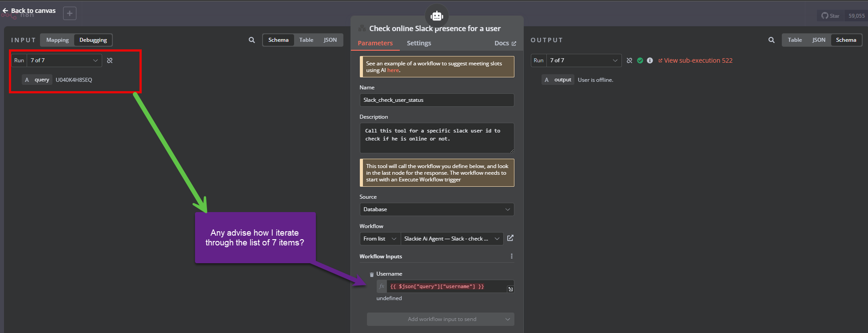The image size is (868, 333).
Task: Click the robot node icon at top
Action: pos(437,16)
